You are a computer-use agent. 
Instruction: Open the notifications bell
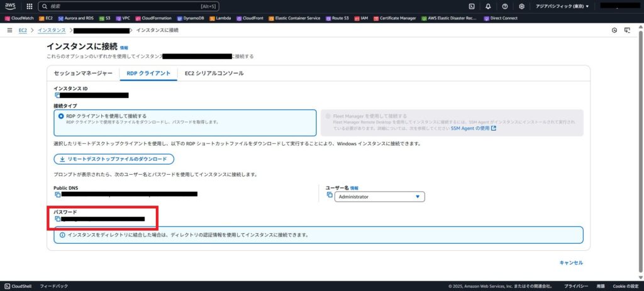(x=489, y=6)
